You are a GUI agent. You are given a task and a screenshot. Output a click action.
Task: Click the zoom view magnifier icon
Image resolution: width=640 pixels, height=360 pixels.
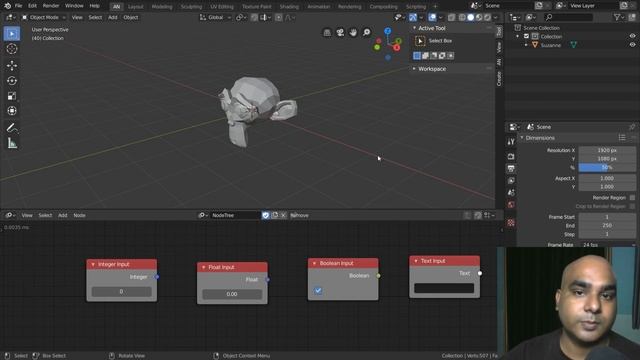click(367, 32)
